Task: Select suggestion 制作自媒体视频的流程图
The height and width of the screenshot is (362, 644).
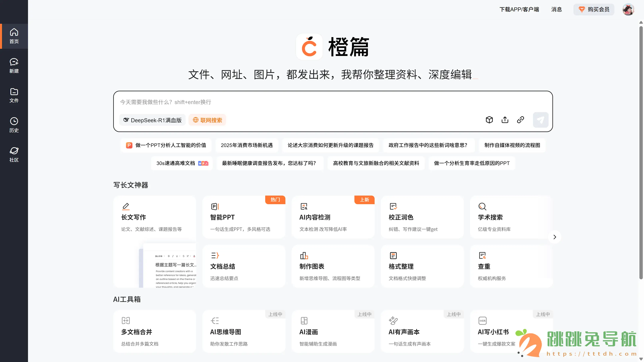Action: tap(512, 145)
